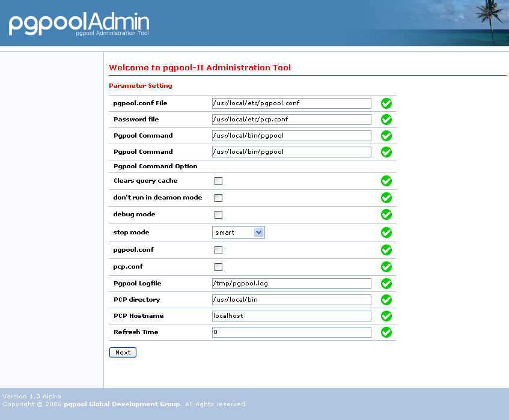
Task: Click the green checkmark for Password file
Action: pos(386,120)
